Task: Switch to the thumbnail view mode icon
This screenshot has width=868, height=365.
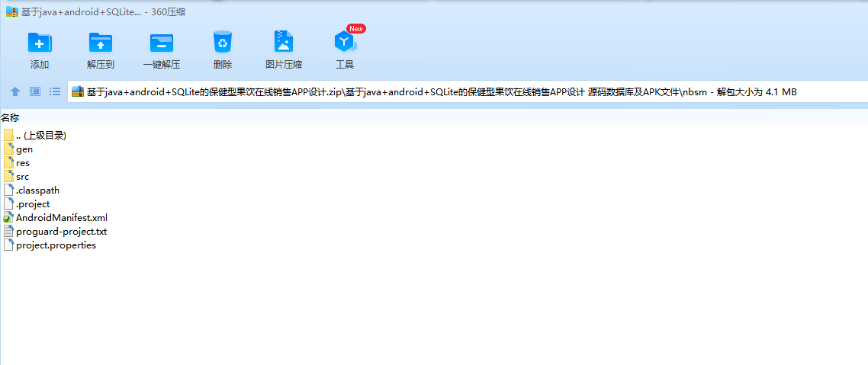Action: click(35, 91)
